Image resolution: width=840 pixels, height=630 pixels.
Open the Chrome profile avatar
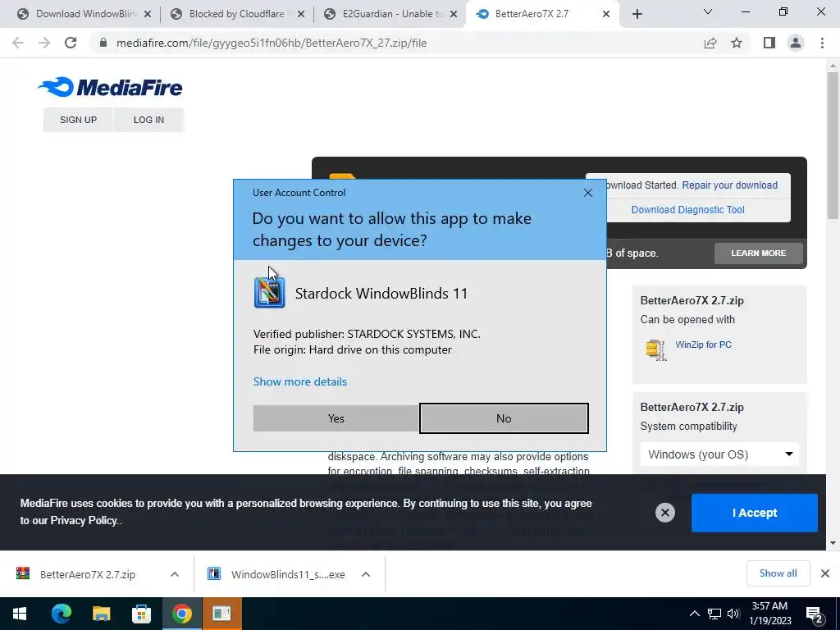pyautogui.click(x=796, y=43)
